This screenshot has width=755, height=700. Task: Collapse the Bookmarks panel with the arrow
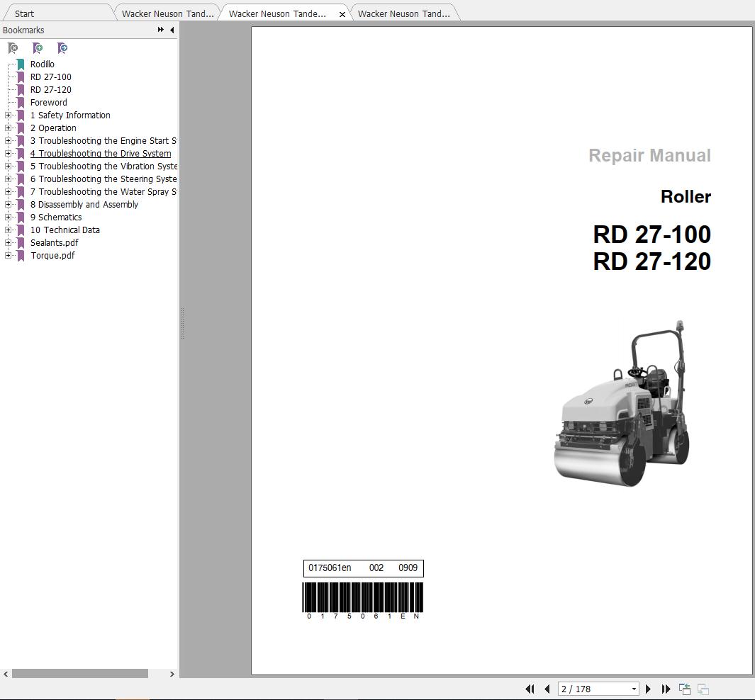(172, 30)
